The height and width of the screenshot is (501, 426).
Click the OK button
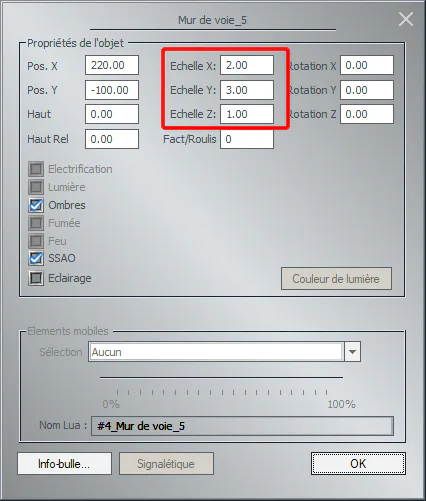click(358, 463)
